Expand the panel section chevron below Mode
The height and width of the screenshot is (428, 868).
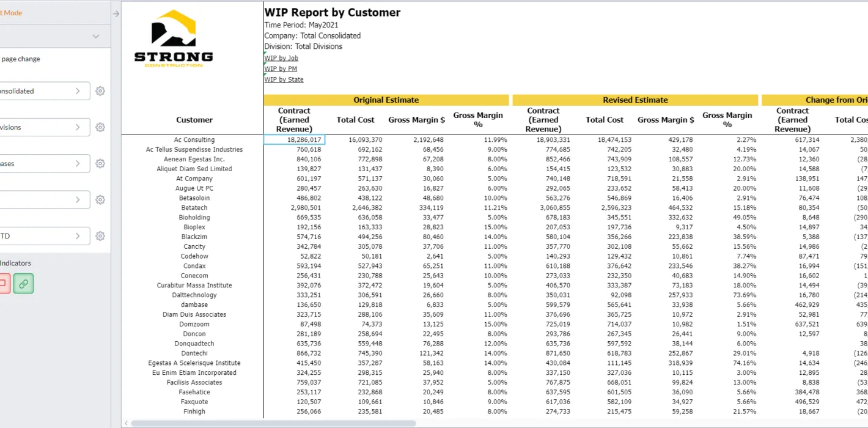click(x=96, y=37)
